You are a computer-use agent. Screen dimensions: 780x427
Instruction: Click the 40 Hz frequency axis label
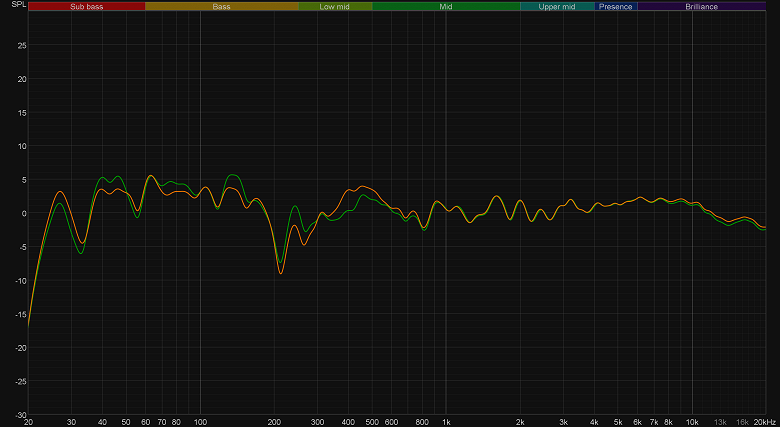(x=102, y=422)
